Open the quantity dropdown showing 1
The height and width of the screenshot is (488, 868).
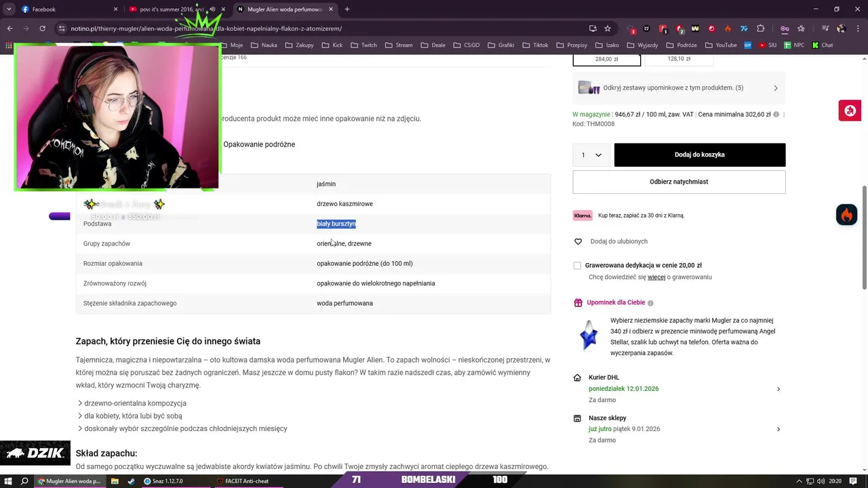[x=591, y=155]
